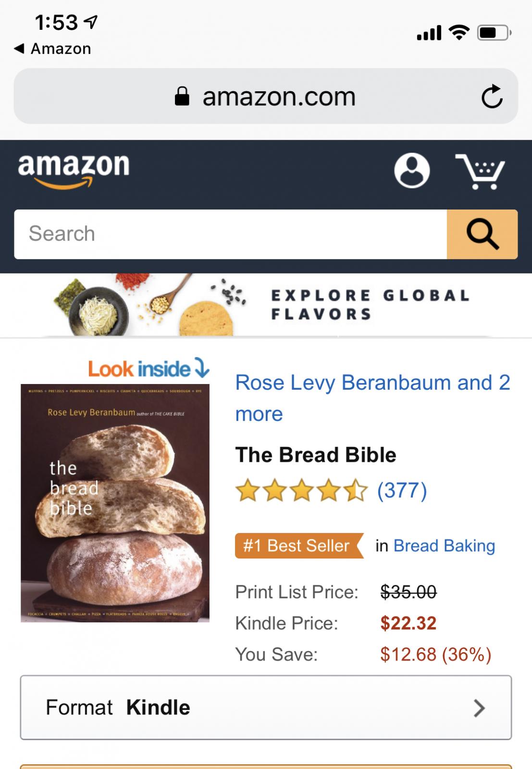The image size is (532, 769).
Task: Open the Bread Baking category link
Action: (444, 546)
